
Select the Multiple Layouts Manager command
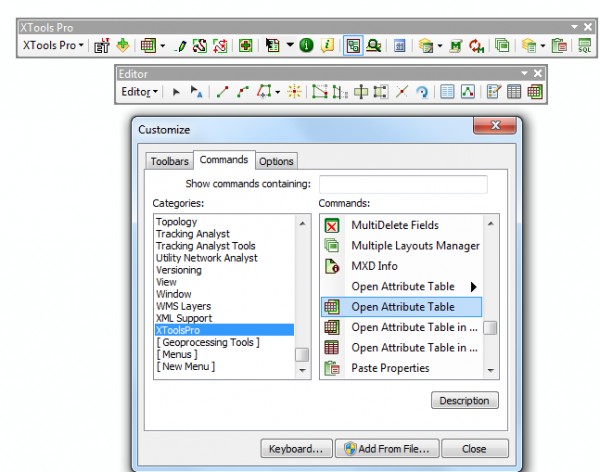[x=401, y=245]
